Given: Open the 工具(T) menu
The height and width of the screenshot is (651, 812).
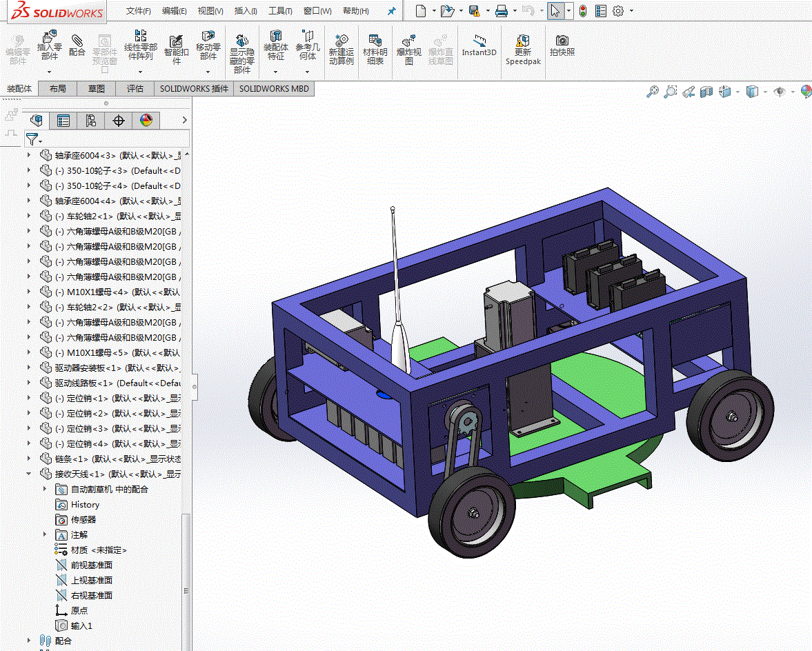Looking at the screenshot, I should (x=279, y=11).
